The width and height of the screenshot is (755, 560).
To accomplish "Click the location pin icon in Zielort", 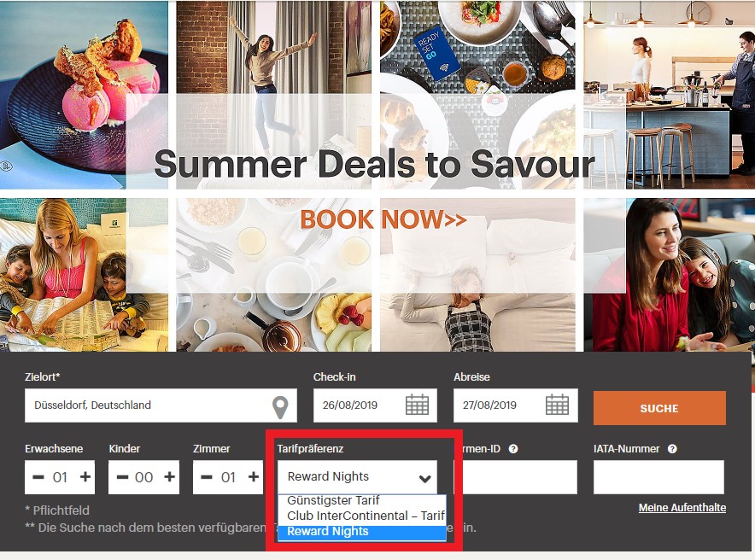I will 280,407.
